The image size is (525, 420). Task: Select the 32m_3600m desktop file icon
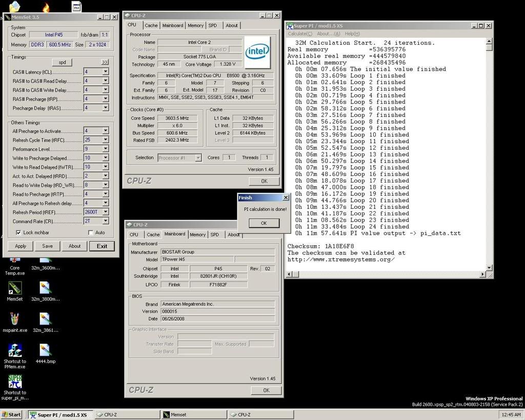[46, 265]
